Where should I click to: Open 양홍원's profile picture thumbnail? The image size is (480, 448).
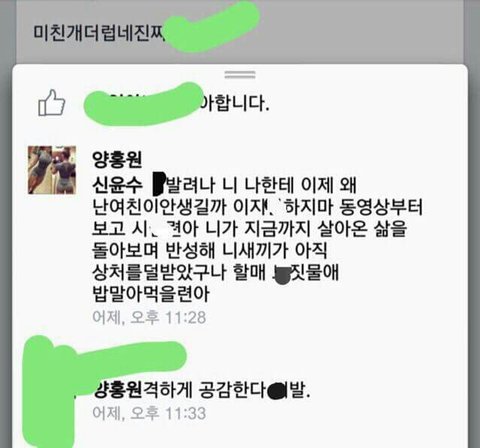52,170
